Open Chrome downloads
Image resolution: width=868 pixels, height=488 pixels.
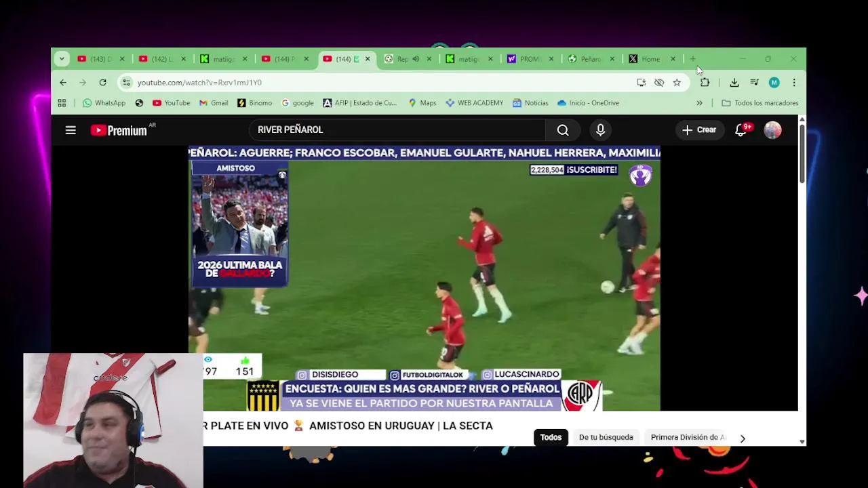pyautogui.click(x=734, y=83)
